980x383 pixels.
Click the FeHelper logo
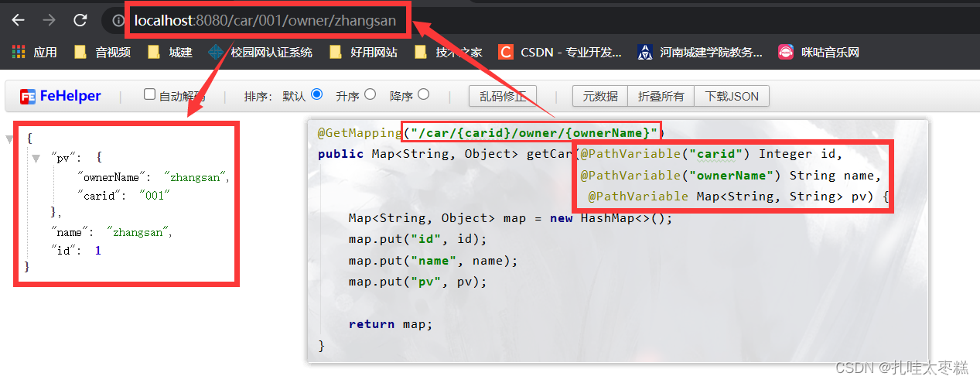click(60, 96)
